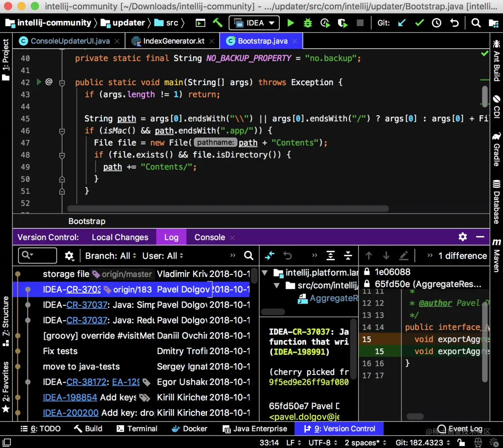Hide the Version Control panel with minus icon
The height and width of the screenshot is (448, 503).
coord(480,237)
